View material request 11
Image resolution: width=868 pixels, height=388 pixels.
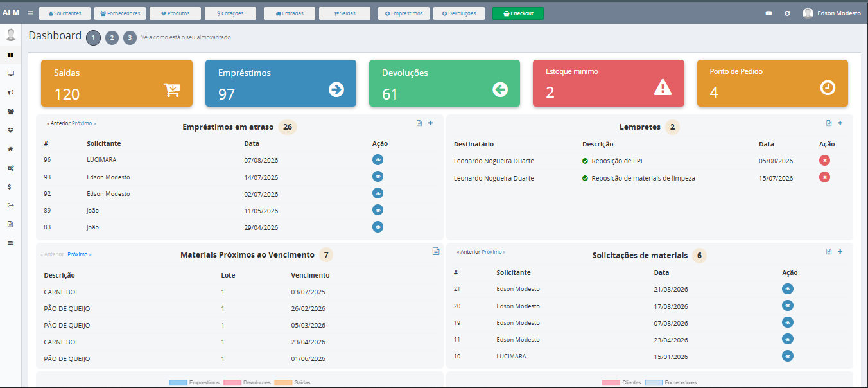[x=788, y=339]
